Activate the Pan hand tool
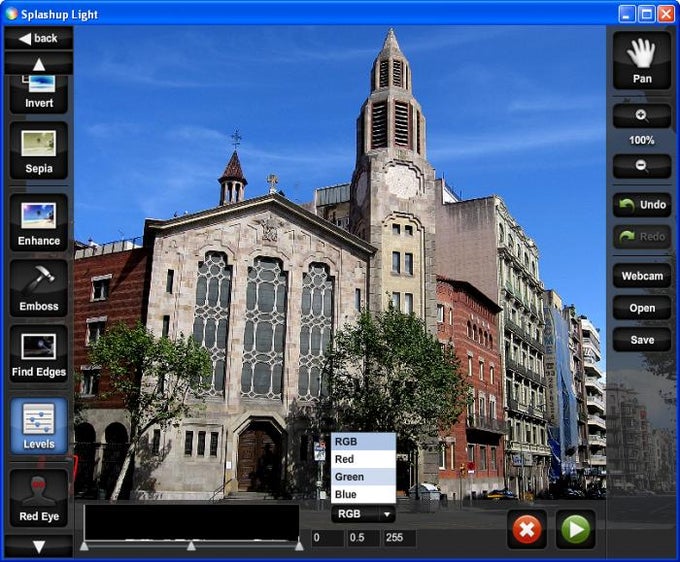 coord(642,61)
